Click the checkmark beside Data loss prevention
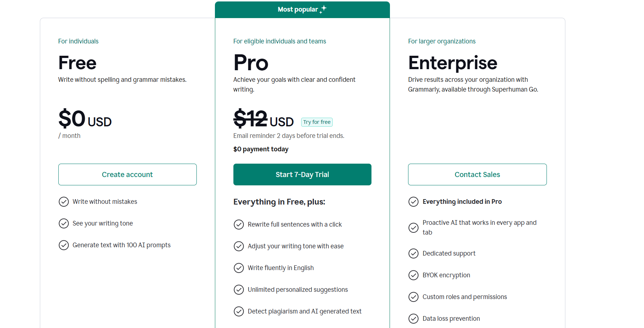The image size is (644, 328). 414,319
